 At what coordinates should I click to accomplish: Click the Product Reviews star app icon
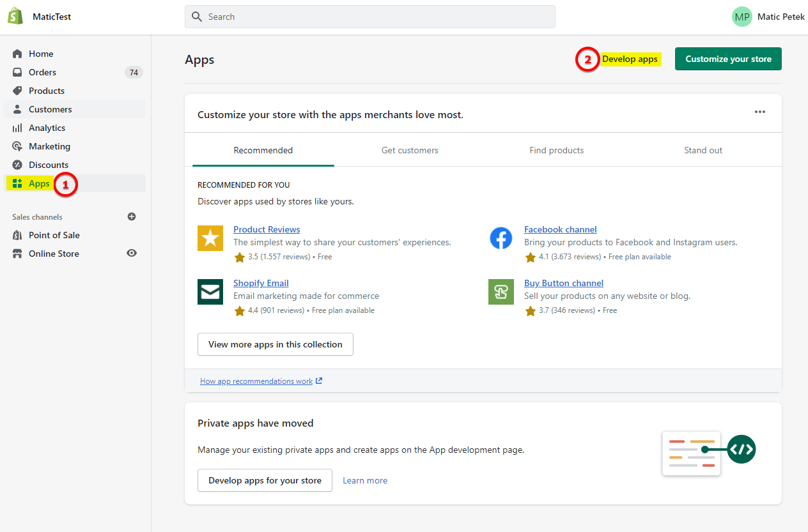click(210, 238)
